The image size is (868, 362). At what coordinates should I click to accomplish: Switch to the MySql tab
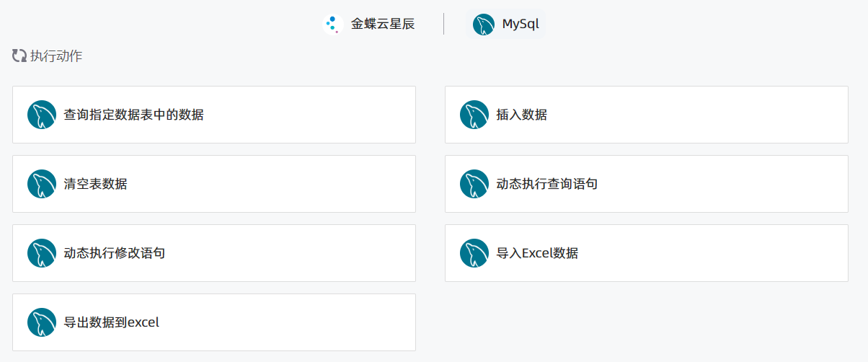[506, 24]
